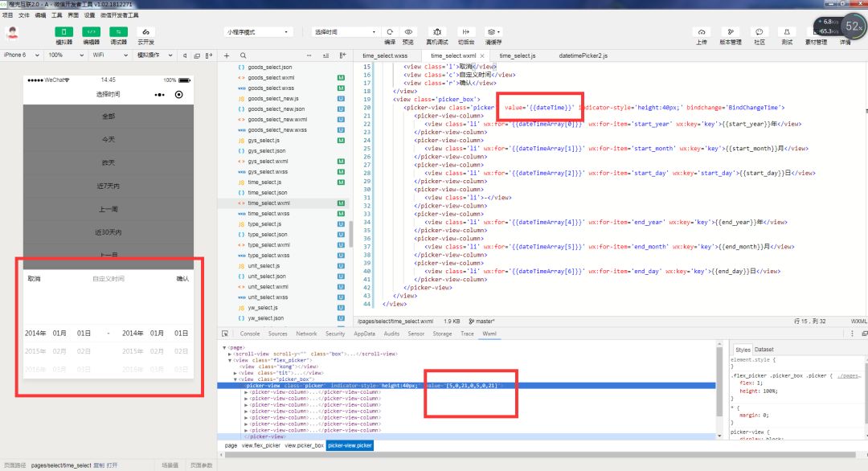This screenshot has height=471, width=868.
Task: Click the dock simulator side icon
Action: [209, 56]
